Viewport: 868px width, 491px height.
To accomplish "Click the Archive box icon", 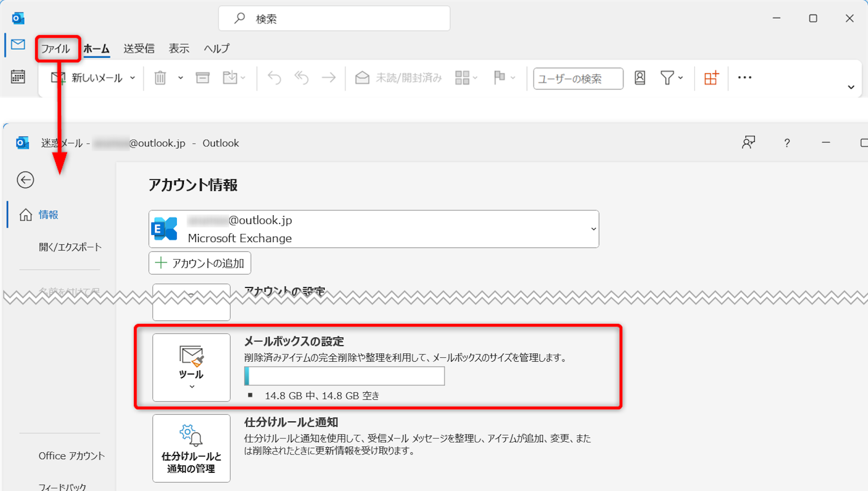I will coord(203,78).
